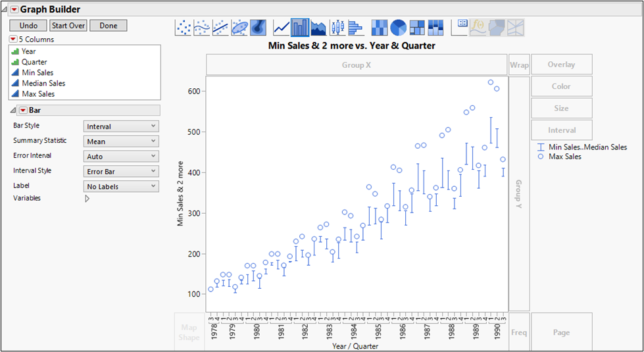Open the Bar Style dropdown

pyautogui.click(x=121, y=126)
